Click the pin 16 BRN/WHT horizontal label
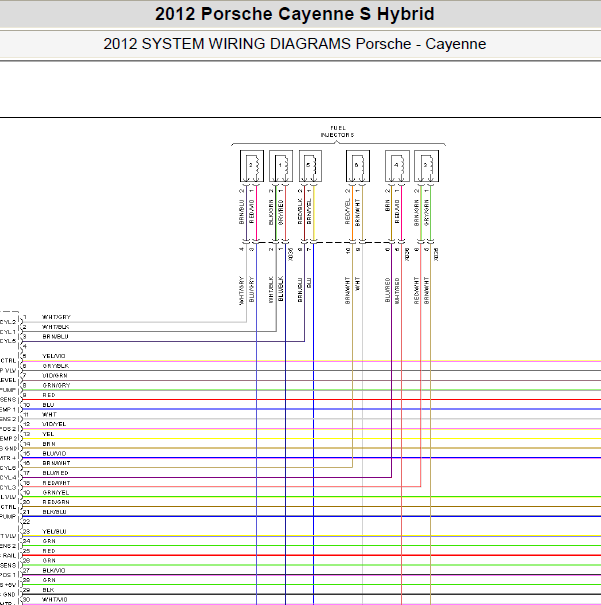 (x=56, y=463)
